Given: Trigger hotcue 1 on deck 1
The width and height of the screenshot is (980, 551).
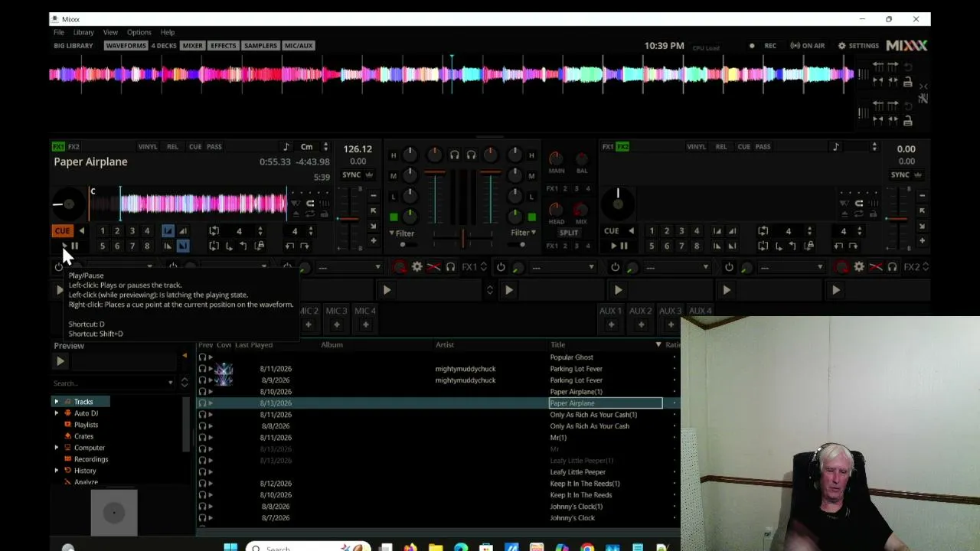Looking at the screenshot, I should (103, 230).
